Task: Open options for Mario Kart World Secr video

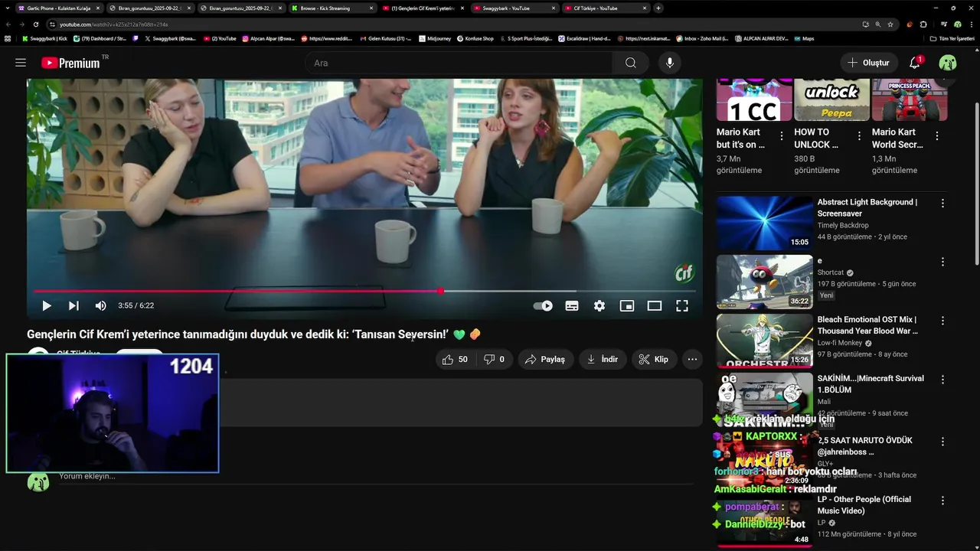Action: (x=937, y=136)
